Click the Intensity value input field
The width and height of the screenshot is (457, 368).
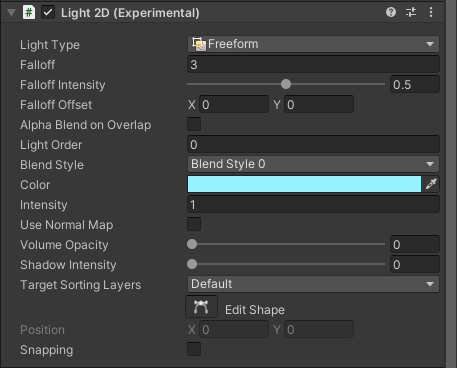pos(313,204)
